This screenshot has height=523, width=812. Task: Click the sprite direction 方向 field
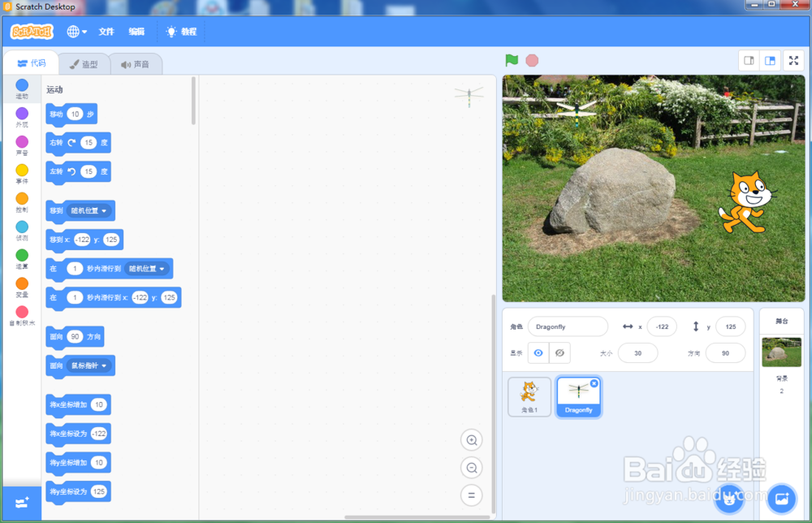(x=725, y=353)
